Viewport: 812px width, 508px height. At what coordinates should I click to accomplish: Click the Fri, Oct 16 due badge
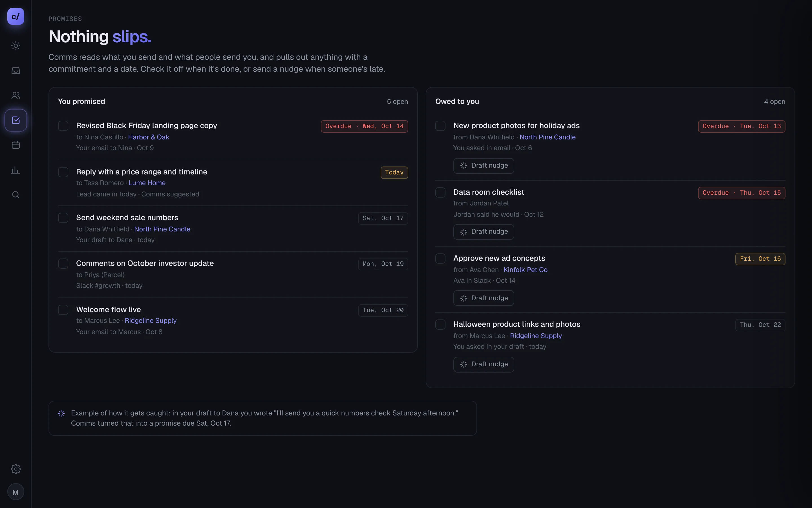pos(760,259)
